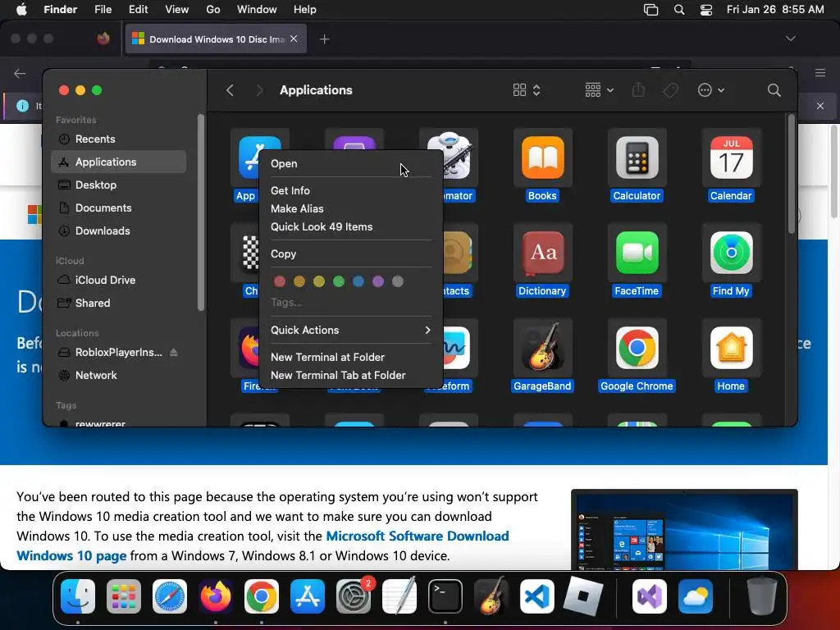The width and height of the screenshot is (840, 630).
Task: Apply the blue tag color
Action: pos(358,281)
